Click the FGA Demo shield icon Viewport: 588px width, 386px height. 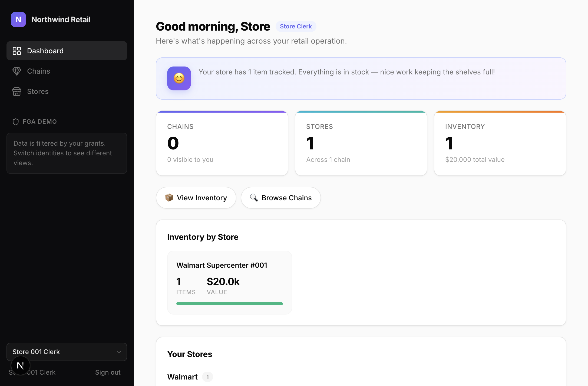16,122
